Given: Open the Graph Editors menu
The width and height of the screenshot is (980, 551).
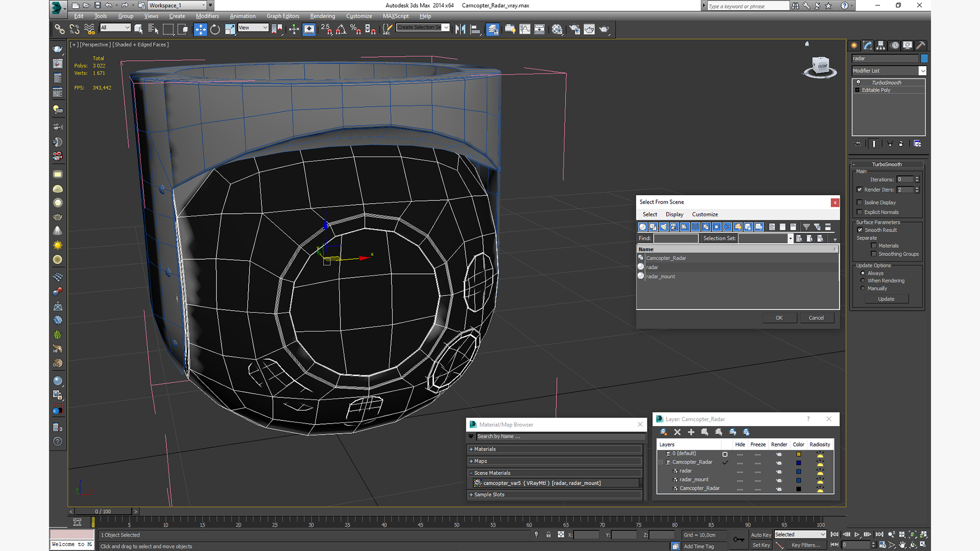Looking at the screenshot, I should point(283,16).
